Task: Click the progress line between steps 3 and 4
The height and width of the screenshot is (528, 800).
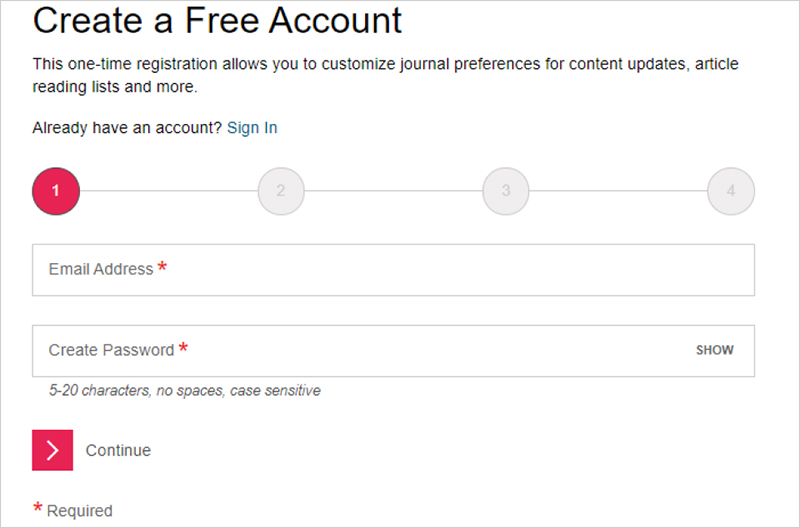Action: click(618, 191)
